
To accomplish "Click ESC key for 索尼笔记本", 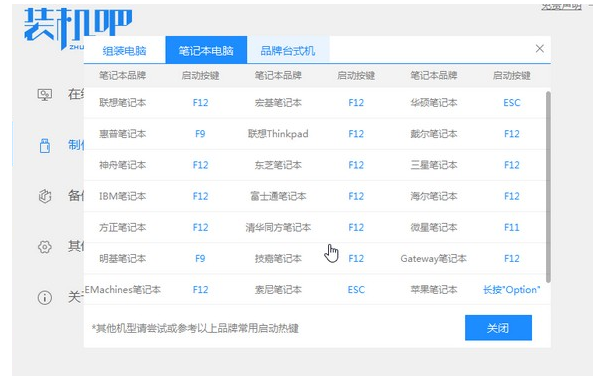I will pyautogui.click(x=356, y=290).
